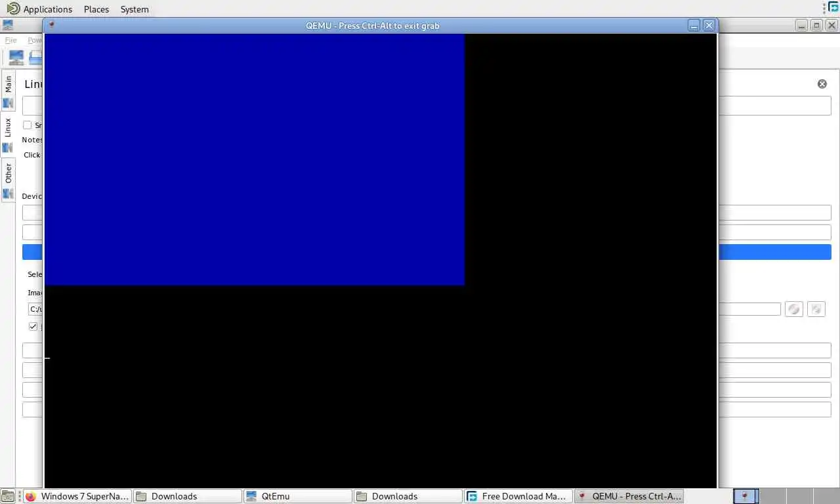Click the QEMU window menu icon in its title bar
Viewport: 840px width, 504px height.
[x=52, y=25]
